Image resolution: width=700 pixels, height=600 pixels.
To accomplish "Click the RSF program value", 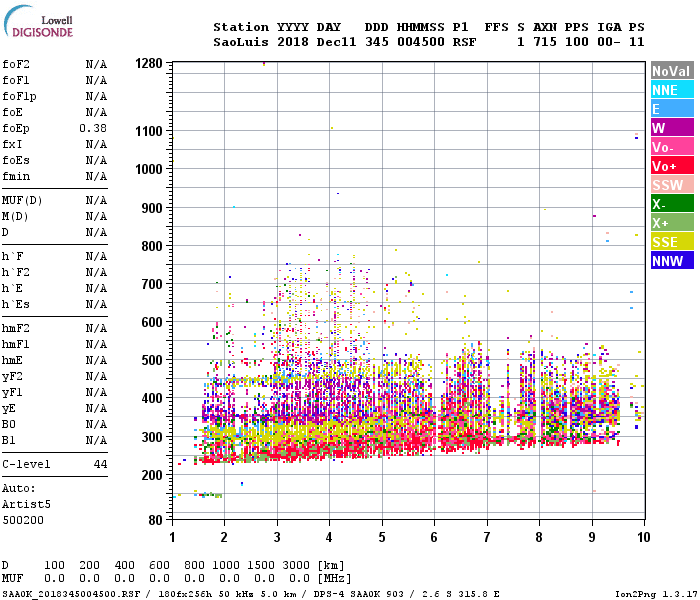I will click(465, 42).
